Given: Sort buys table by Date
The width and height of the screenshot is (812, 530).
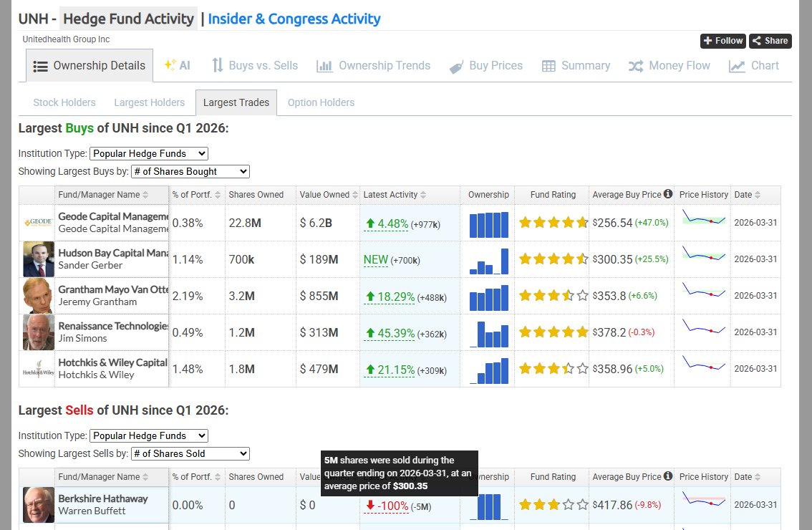Looking at the screenshot, I should pyautogui.click(x=748, y=195).
